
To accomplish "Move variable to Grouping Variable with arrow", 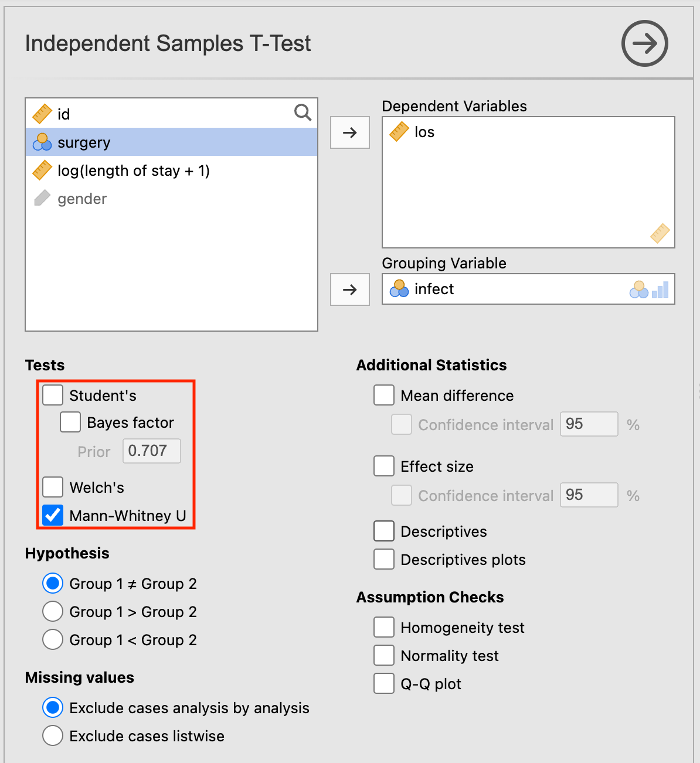I will pyautogui.click(x=350, y=289).
